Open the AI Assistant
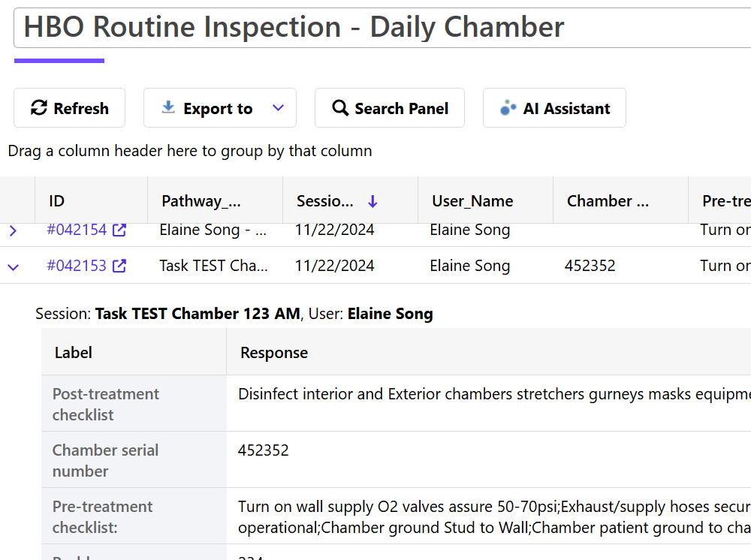The width and height of the screenshot is (751, 560). [554, 107]
